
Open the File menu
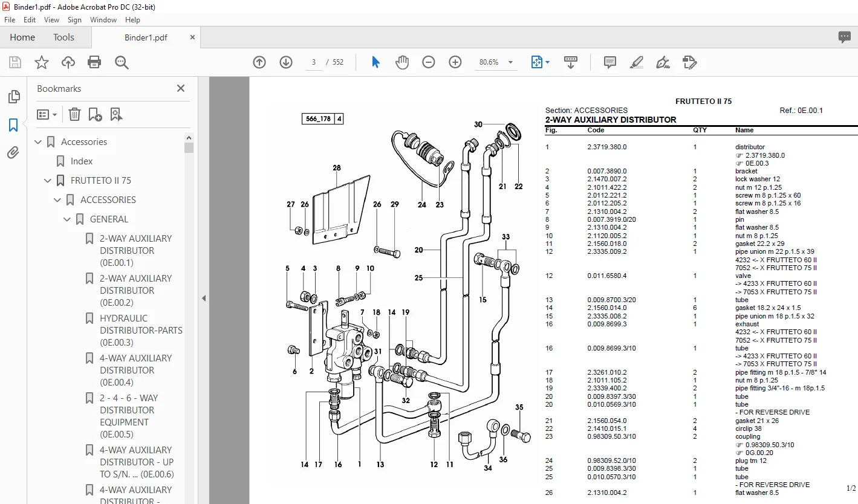[10, 20]
